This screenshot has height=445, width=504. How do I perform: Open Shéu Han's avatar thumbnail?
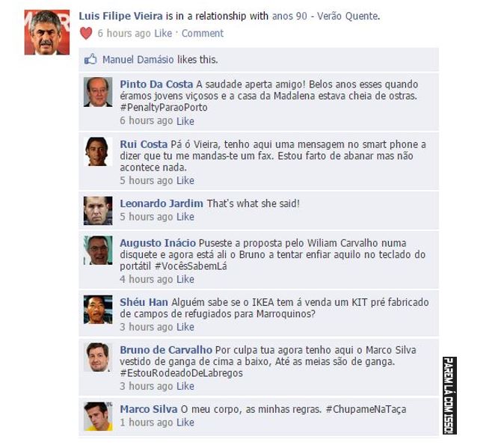click(x=98, y=310)
